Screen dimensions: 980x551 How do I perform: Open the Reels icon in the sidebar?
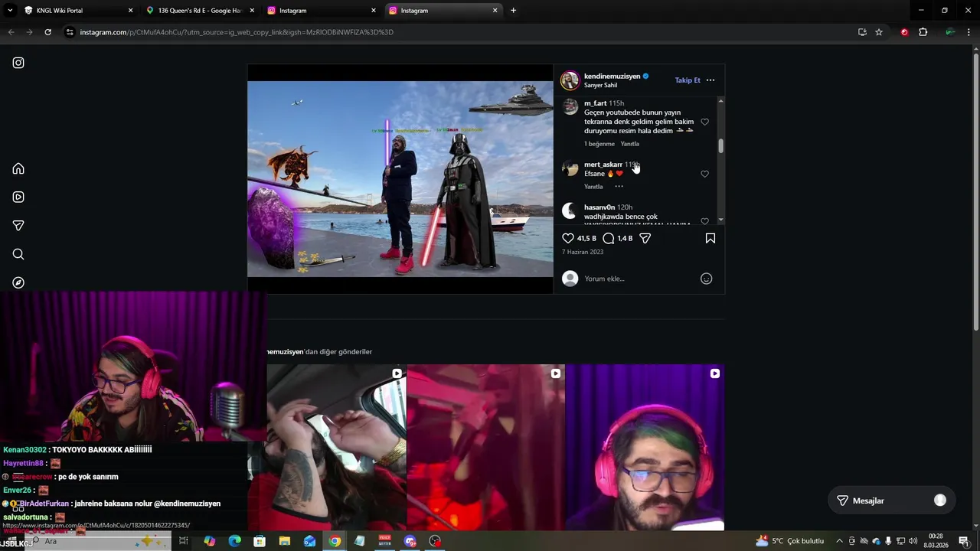pyautogui.click(x=18, y=197)
